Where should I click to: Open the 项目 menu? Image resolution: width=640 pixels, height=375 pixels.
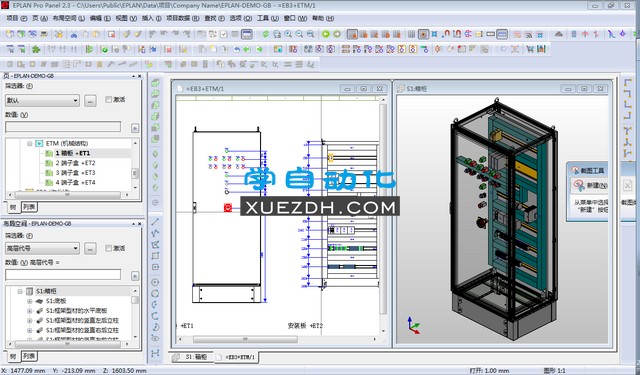[x=16, y=18]
